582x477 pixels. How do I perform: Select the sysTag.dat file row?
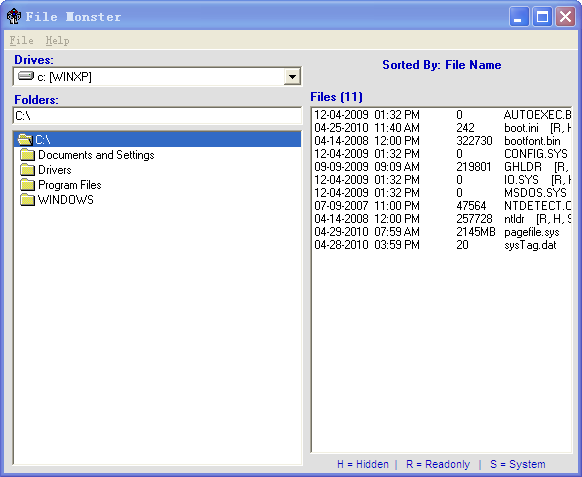pos(442,245)
